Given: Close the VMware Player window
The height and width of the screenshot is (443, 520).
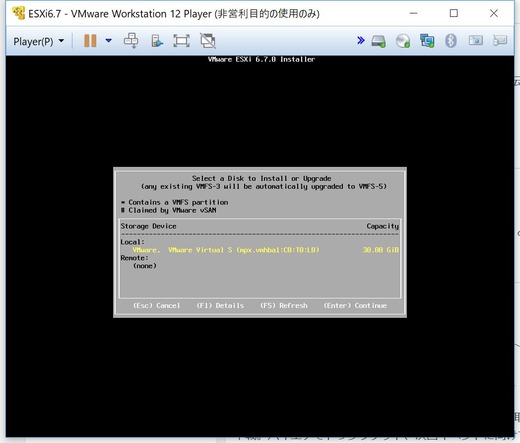Looking at the screenshot, I should pos(494,13).
